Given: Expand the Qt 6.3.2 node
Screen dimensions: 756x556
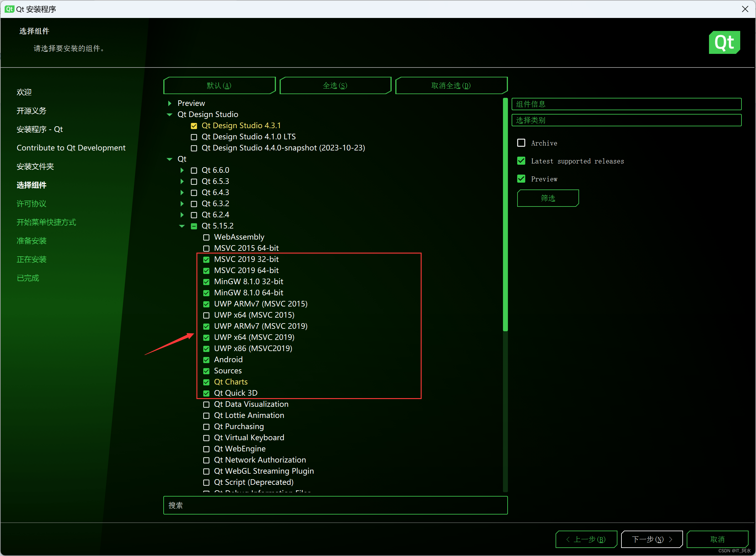Looking at the screenshot, I should tap(182, 204).
